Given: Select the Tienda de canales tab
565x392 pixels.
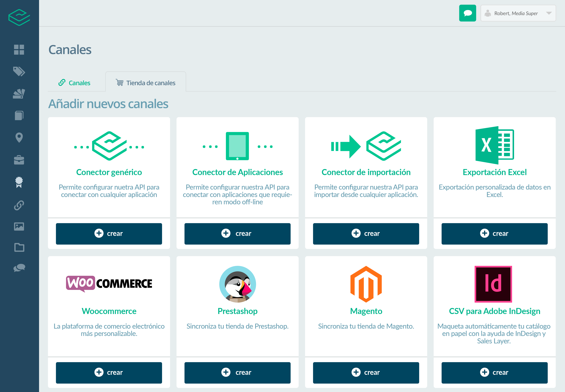Looking at the screenshot, I should coord(146,83).
